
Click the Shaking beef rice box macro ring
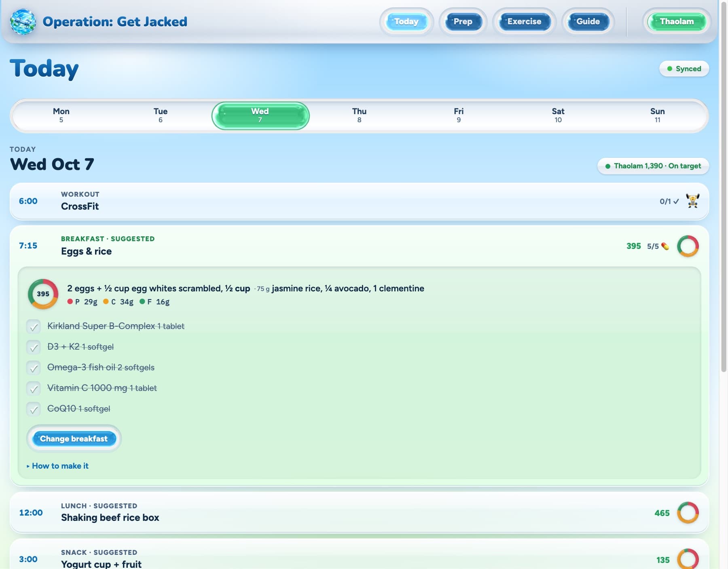coord(688,513)
